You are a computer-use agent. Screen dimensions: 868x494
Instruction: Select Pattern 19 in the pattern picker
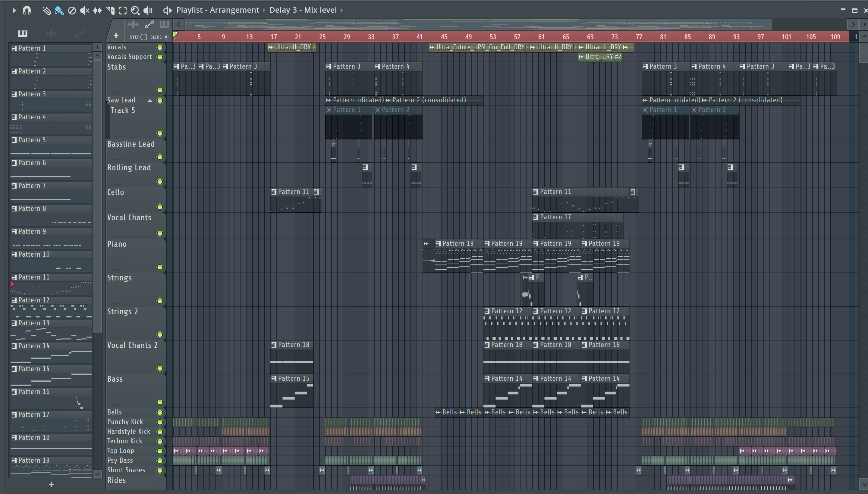tap(51, 467)
